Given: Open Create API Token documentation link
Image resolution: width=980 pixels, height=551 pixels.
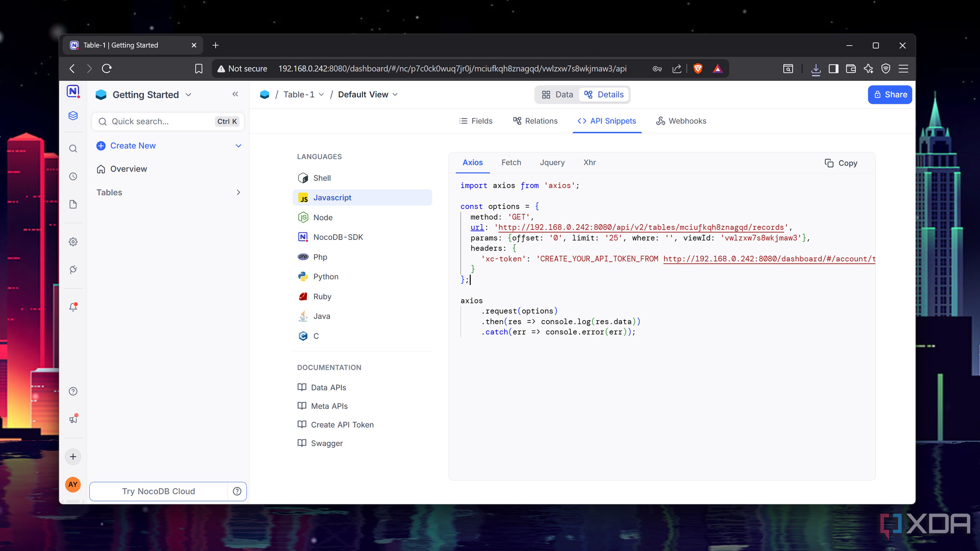Looking at the screenshot, I should 335,424.
